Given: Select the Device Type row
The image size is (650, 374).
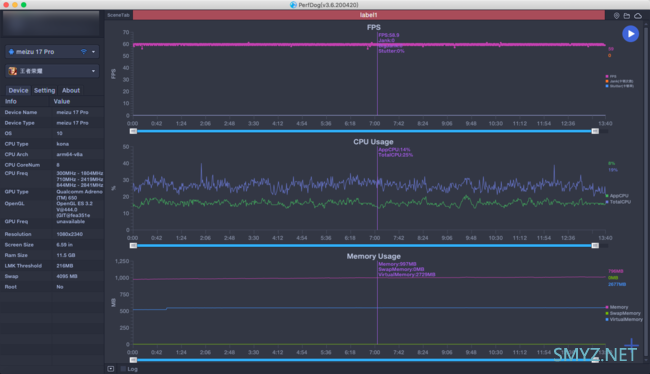Looking at the screenshot, I should [x=52, y=123].
